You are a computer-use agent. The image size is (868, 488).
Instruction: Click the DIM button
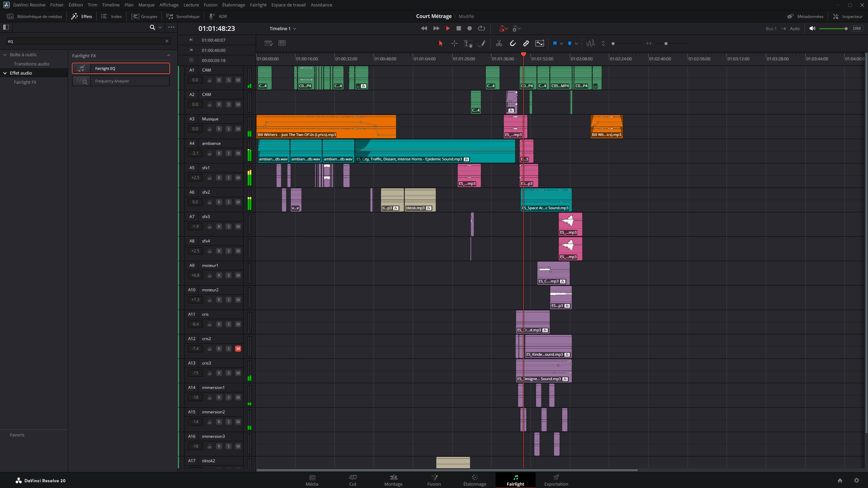point(857,28)
